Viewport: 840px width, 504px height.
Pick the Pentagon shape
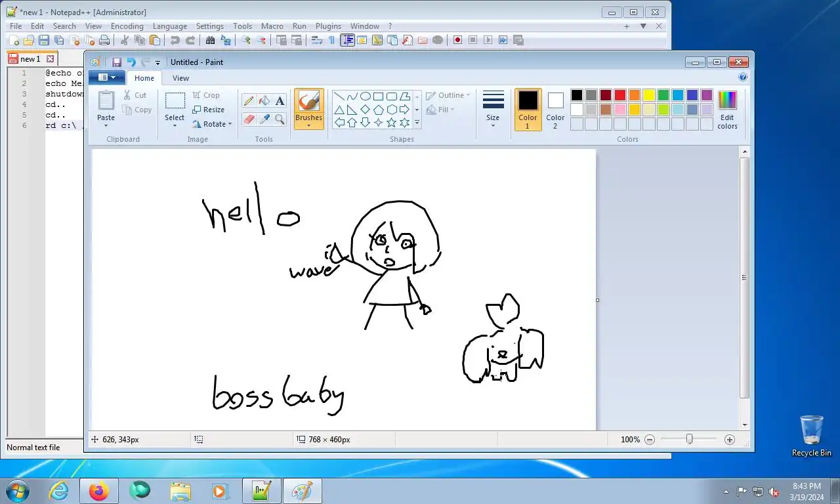pos(379,110)
